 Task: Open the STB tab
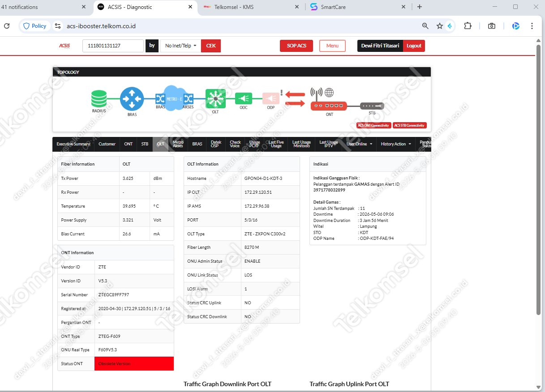pyautogui.click(x=145, y=144)
